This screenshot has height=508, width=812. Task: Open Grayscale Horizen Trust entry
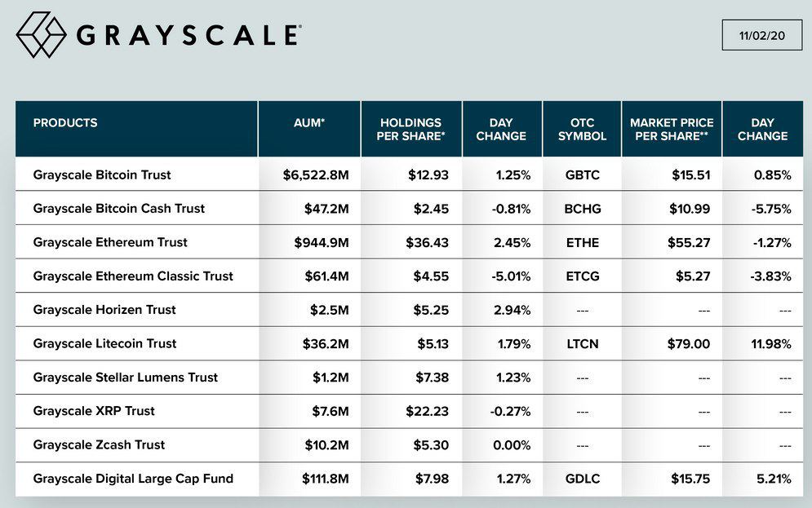pyautogui.click(x=104, y=310)
